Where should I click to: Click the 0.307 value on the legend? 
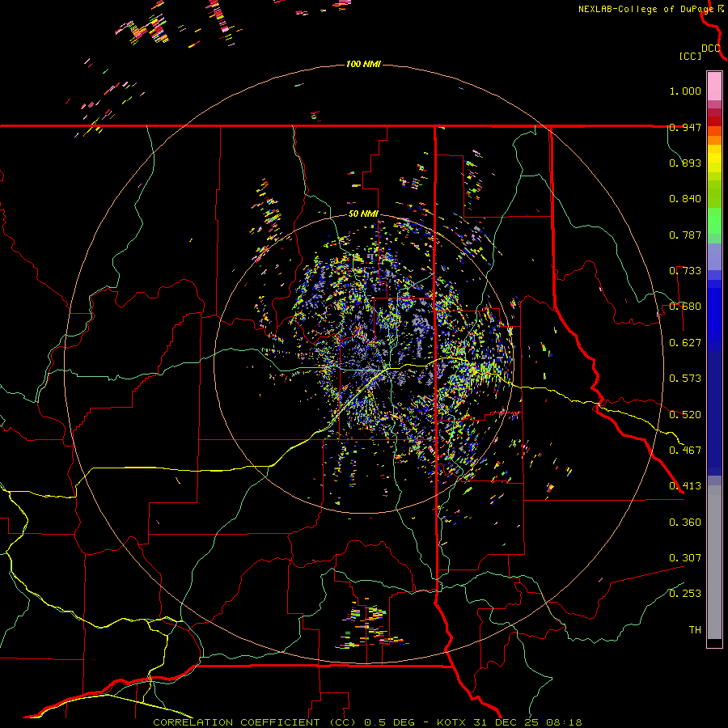pyautogui.click(x=685, y=558)
